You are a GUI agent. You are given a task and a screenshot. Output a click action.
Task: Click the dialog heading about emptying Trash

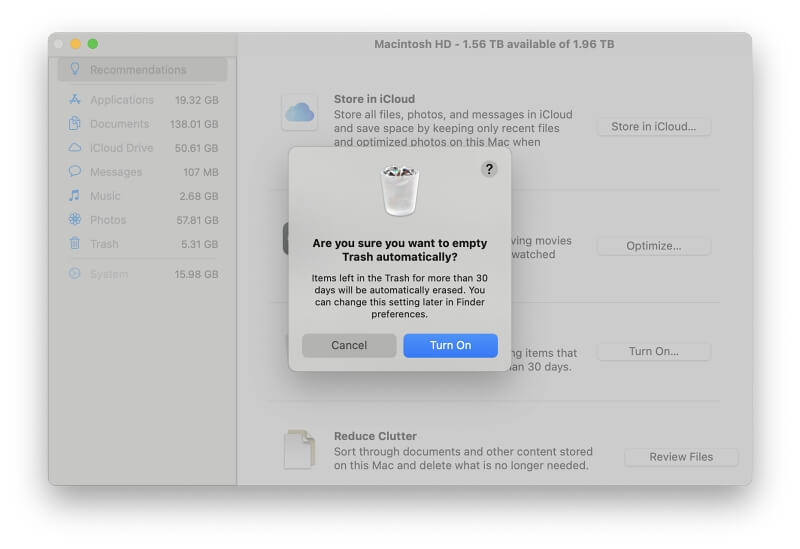coord(400,250)
